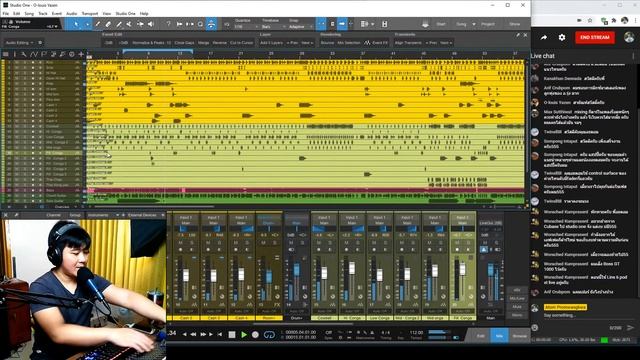This screenshot has height=360, width=640.
Task: Open the Audio Editing dropdown
Action: point(19,42)
